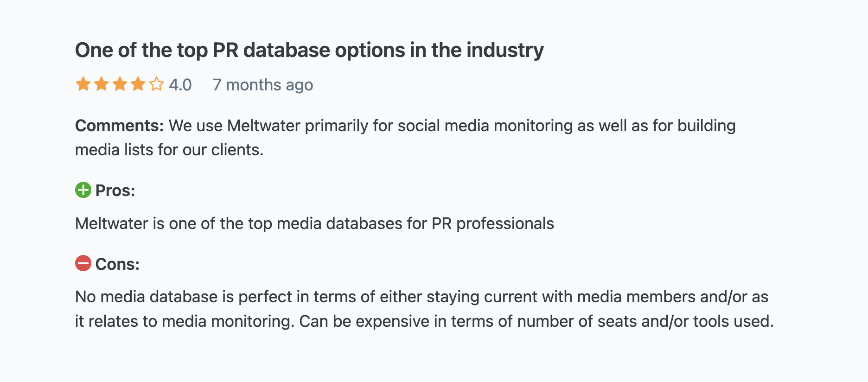Click the 'Comments:' bold label
This screenshot has height=382, width=868.
coord(120,126)
